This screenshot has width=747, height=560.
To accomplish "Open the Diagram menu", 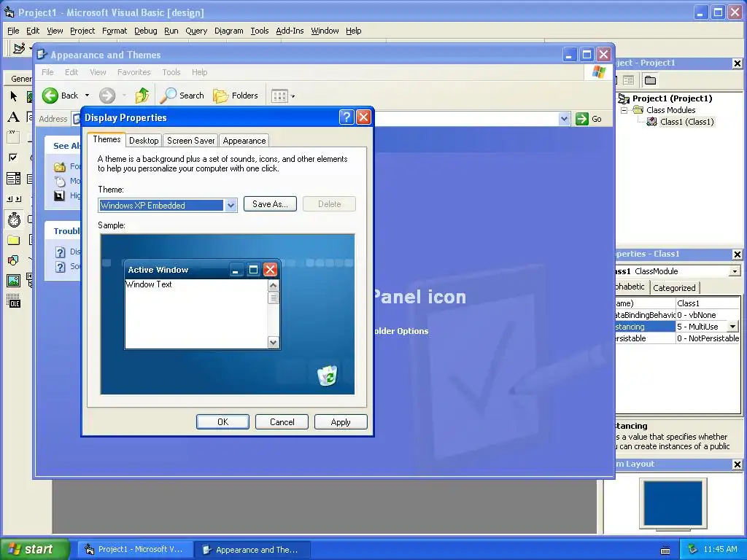I will click(x=228, y=31).
